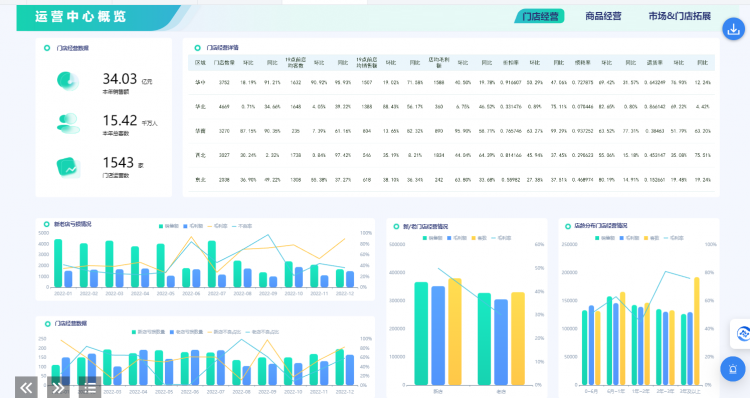Click the store count icon beside 1543
750x398 pixels.
point(68,167)
